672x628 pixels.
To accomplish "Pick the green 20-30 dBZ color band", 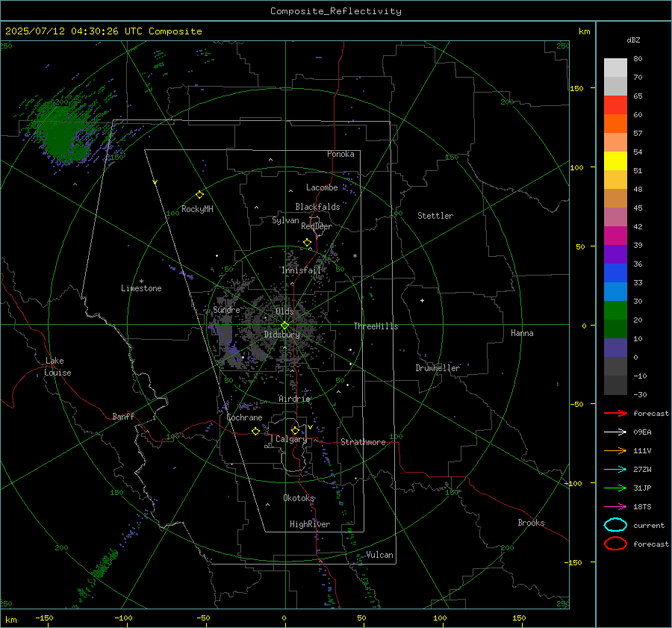I will pyautogui.click(x=615, y=311).
